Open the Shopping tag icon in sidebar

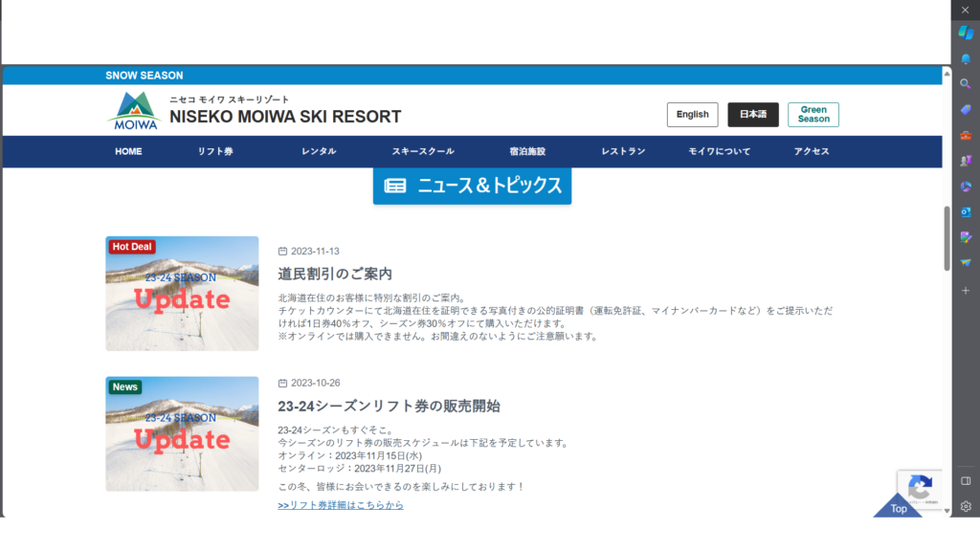coord(966,109)
